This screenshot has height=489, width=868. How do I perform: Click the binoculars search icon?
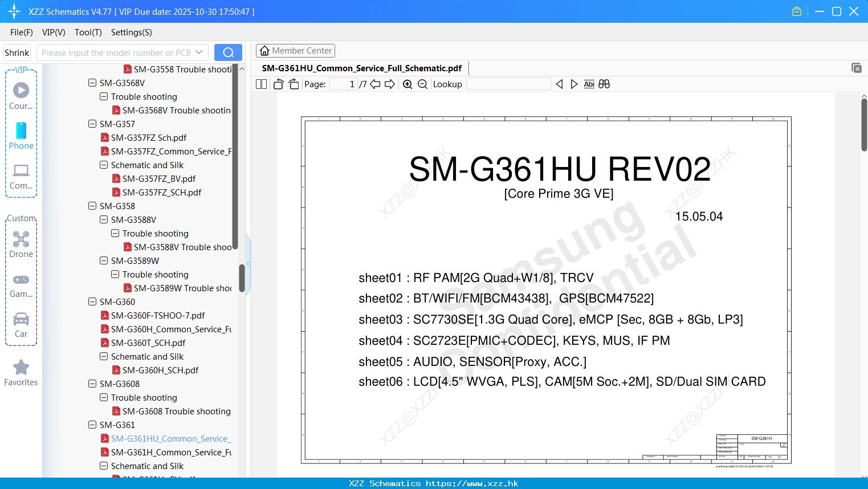(x=604, y=84)
